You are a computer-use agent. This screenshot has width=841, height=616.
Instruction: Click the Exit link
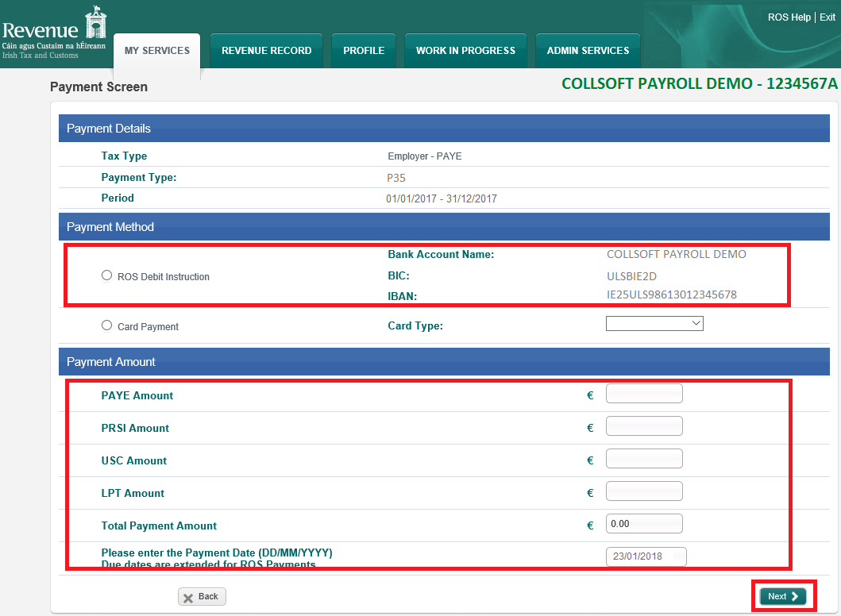827,17
